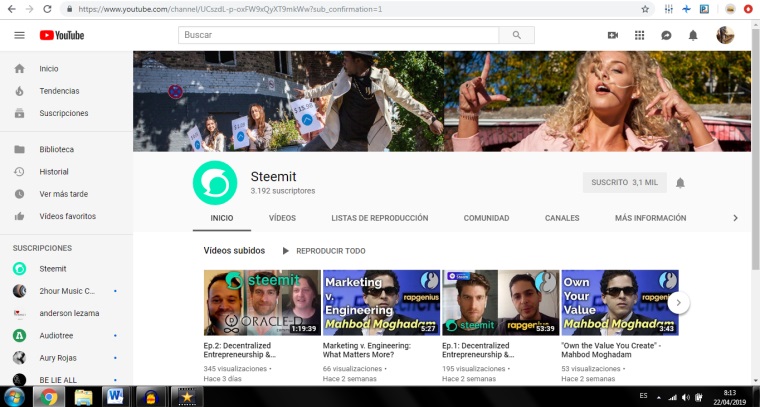Click the browser address bar

click(x=356, y=9)
